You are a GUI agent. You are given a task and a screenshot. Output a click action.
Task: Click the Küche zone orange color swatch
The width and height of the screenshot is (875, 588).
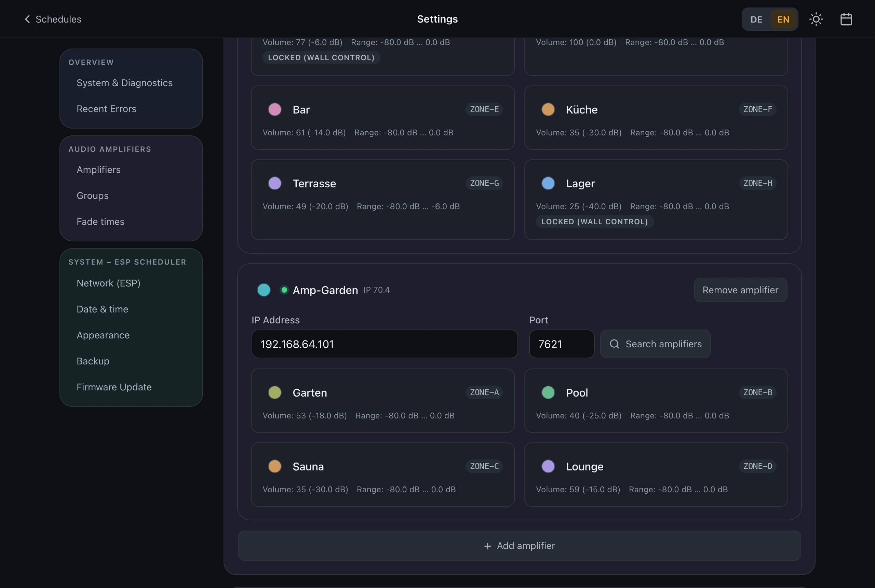548,109
